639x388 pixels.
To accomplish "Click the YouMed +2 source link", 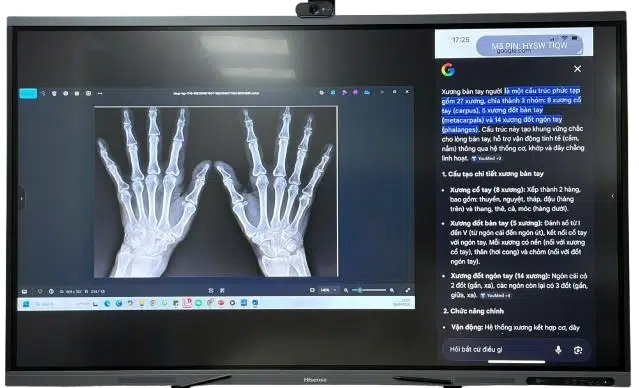I will click(487, 158).
